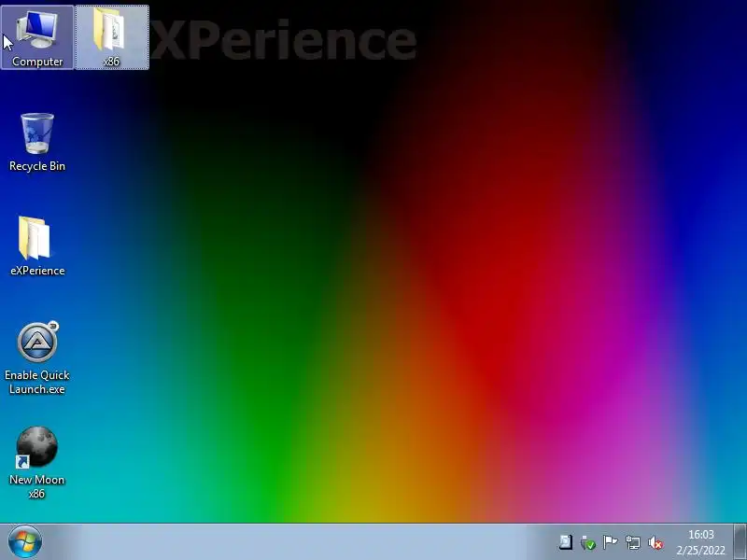Viewport: 747px width, 560px height.
Task: Select the eXPerience folder icon
Action: point(37,246)
